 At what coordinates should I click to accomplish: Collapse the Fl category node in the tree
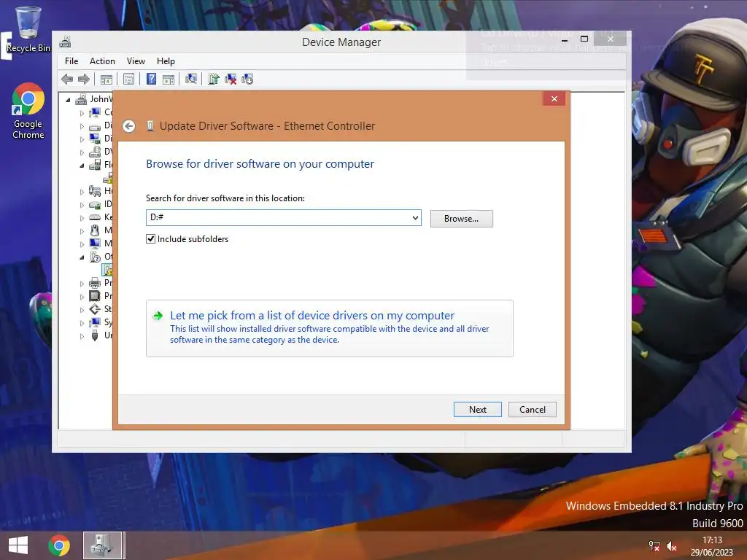point(82,166)
